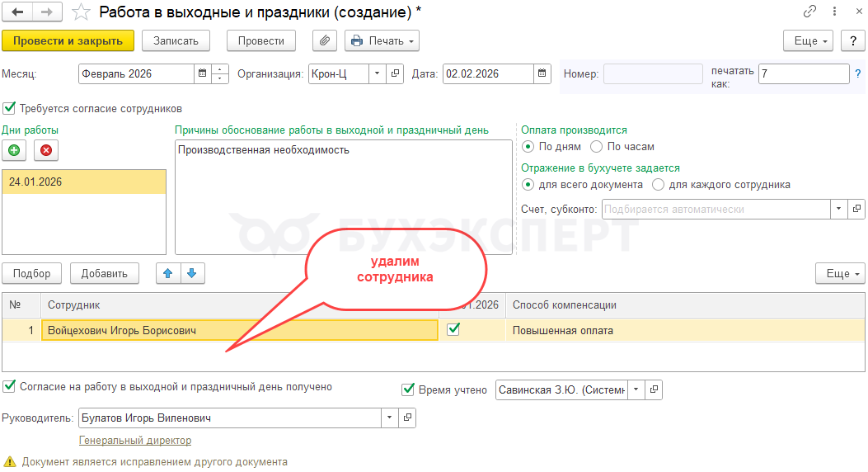
Task: Click the печатать как number field
Action: [x=804, y=73]
